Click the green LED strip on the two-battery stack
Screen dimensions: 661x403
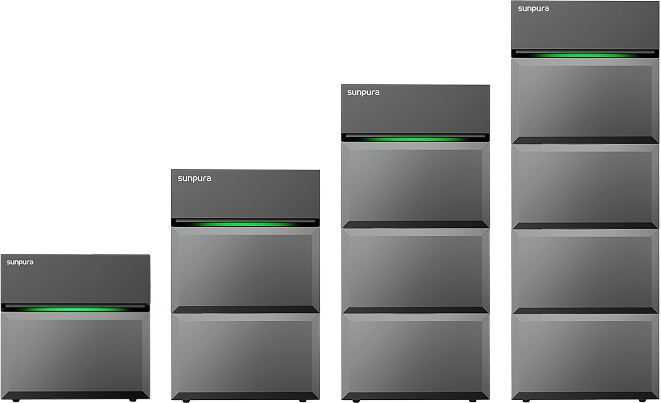click(246, 223)
